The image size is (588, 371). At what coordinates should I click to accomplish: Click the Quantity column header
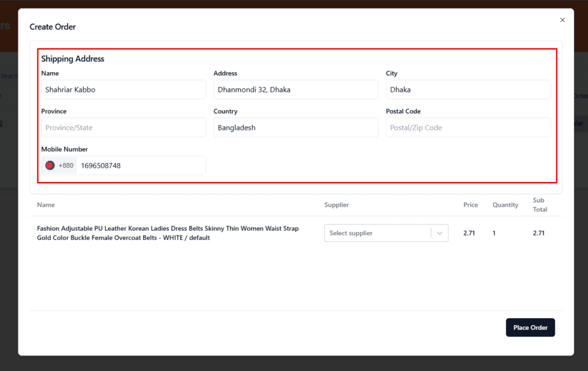[x=505, y=205]
